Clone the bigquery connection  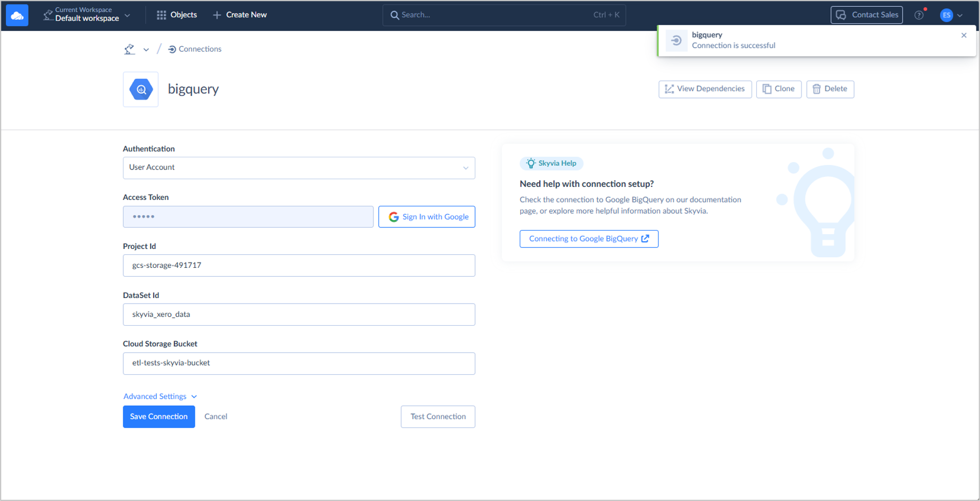click(x=778, y=89)
